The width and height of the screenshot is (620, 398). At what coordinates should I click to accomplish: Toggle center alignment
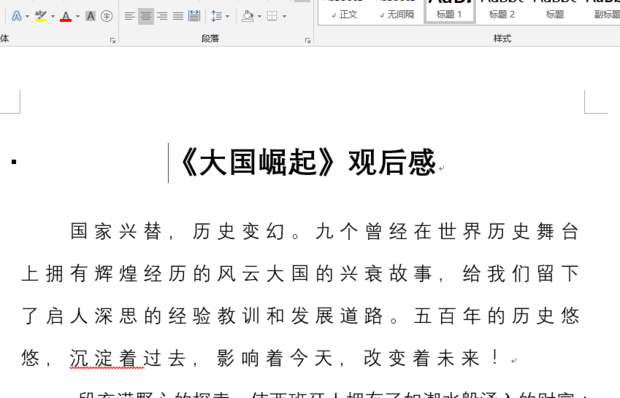pyautogui.click(x=146, y=16)
